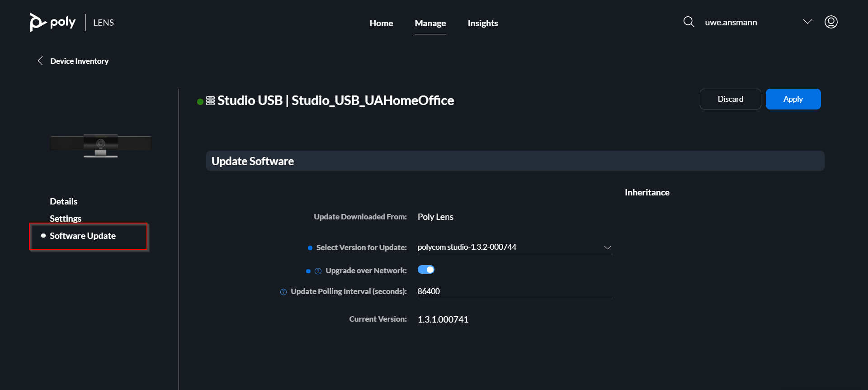Click the Device Inventory back link
This screenshot has width=868, height=390.
[80, 61]
